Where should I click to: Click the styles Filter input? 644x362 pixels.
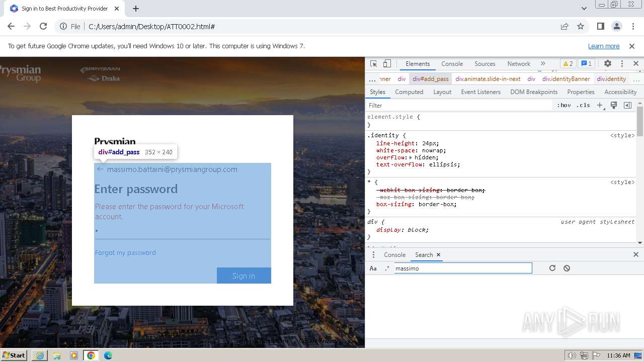459,105
